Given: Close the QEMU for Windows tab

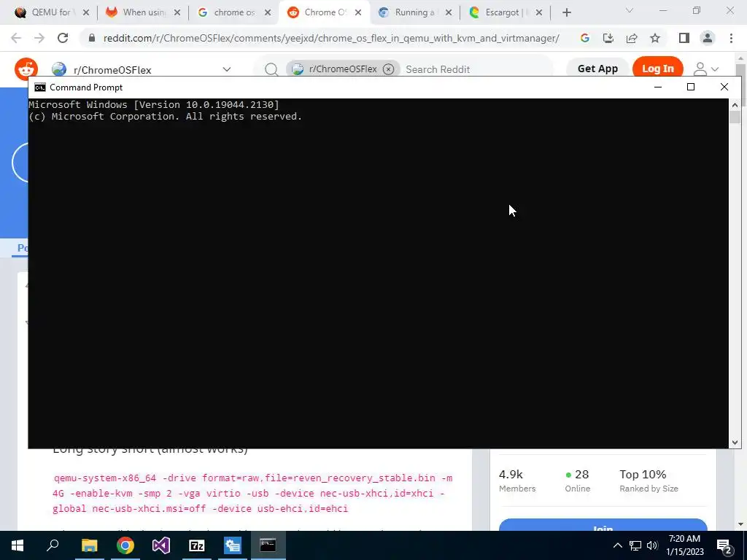Looking at the screenshot, I should 86,13.
